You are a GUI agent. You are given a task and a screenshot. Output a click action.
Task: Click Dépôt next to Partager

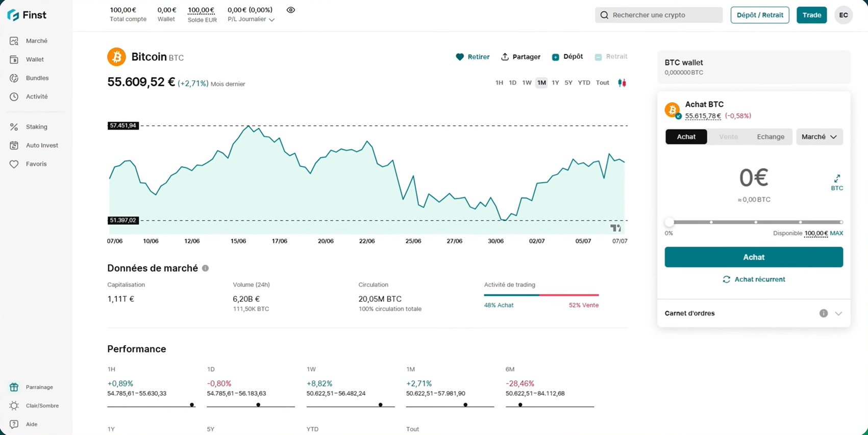[567, 57]
